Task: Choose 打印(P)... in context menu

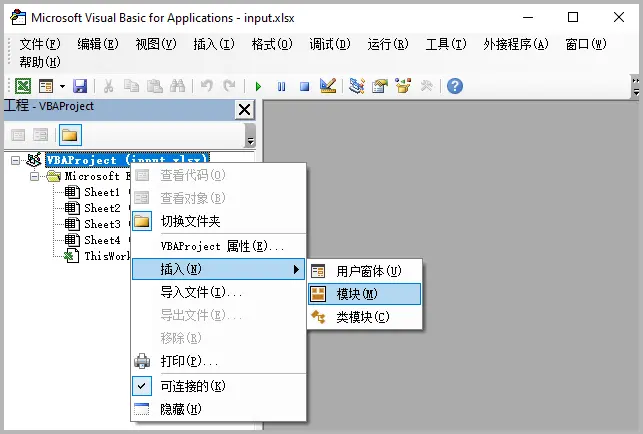Action: point(219,361)
